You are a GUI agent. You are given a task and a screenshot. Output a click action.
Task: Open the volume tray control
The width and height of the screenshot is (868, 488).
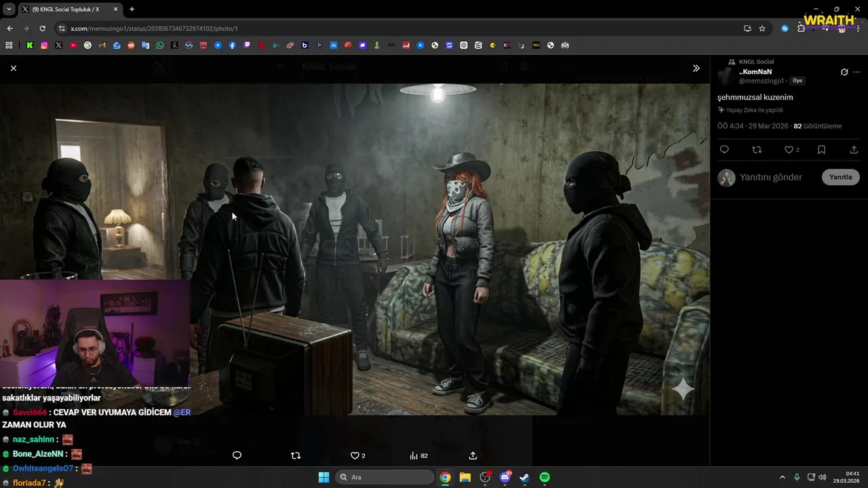823,477
